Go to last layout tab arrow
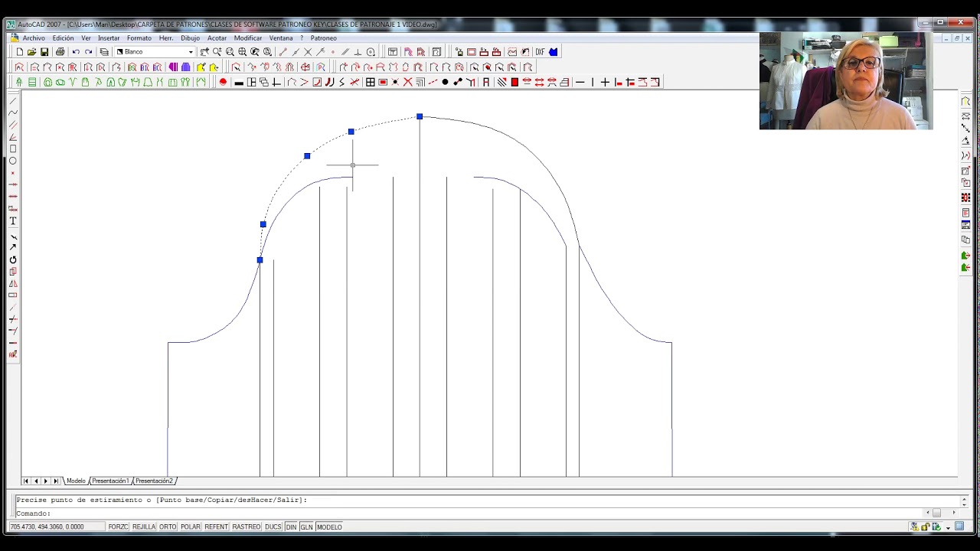Viewport: 980px width, 551px height. pyautogui.click(x=56, y=481)
